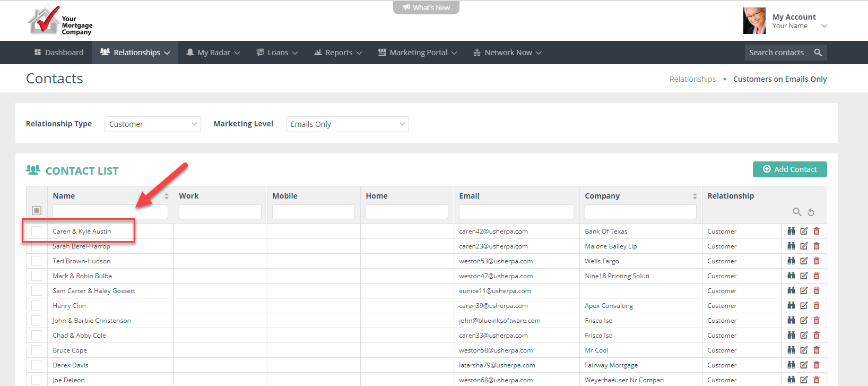Expand the Marketing Level dropdown
The height and width of the screenshot is (386, 868).
(347, 124)
